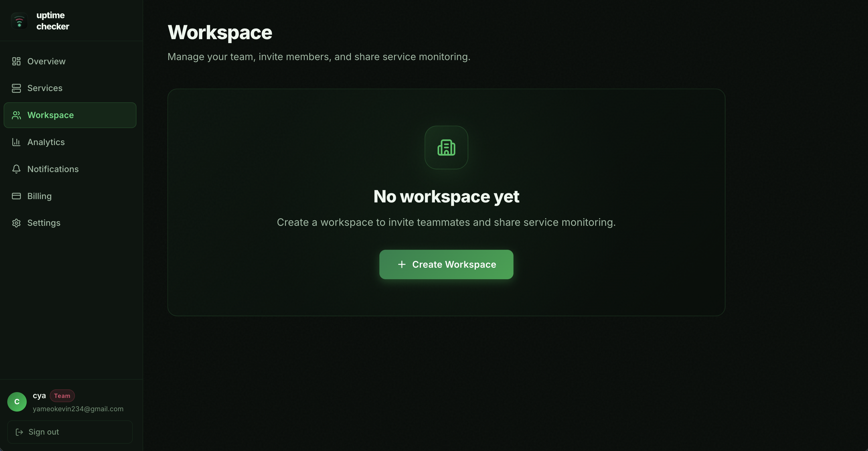
Task: Click the No workspace yet heading
Action: (446, 196)
